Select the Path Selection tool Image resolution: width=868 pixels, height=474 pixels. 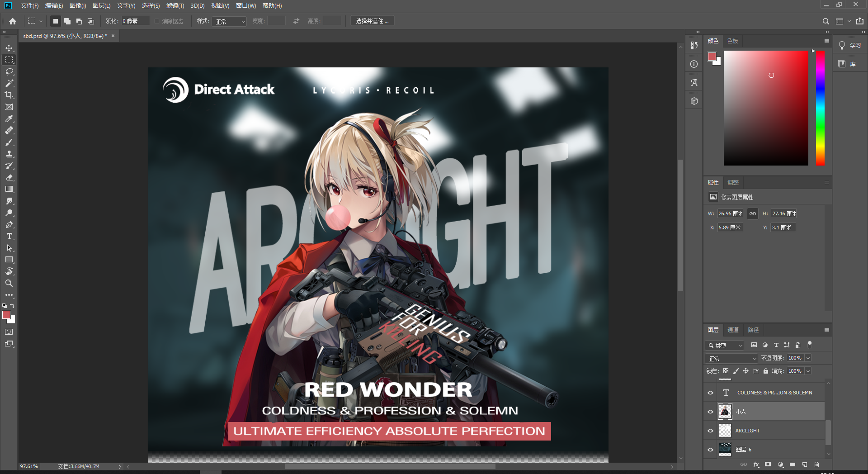(9, 248)
